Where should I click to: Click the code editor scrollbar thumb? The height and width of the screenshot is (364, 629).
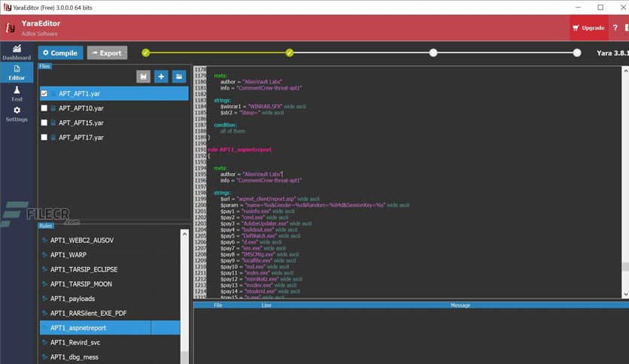click(625, 266)
